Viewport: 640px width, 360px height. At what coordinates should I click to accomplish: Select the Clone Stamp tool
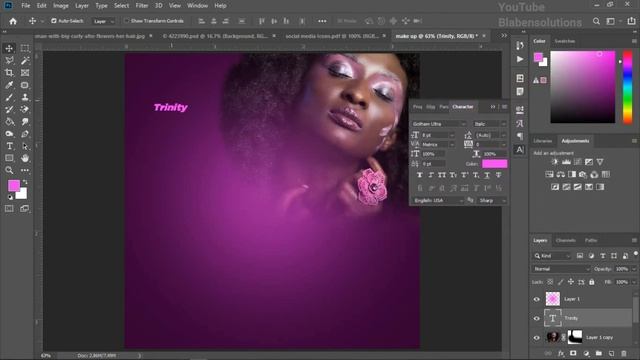pos(25,97)
